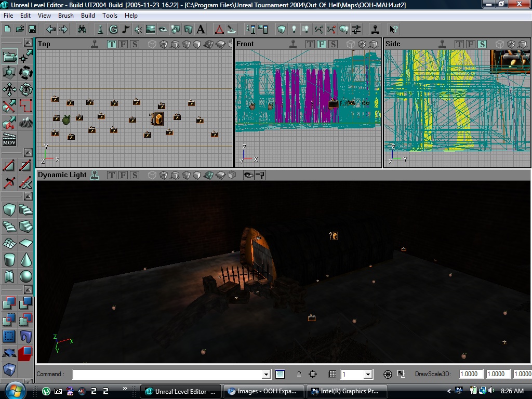The height and width of the screenshot is (399, 532).
Task: Click the Add Antiportal red cube icon
Action: point(25,353)
